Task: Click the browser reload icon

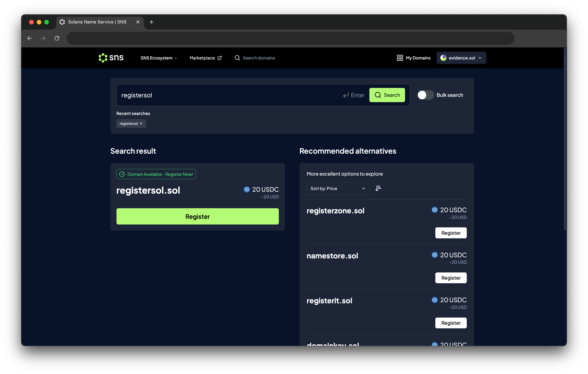Action: [57, 38]
